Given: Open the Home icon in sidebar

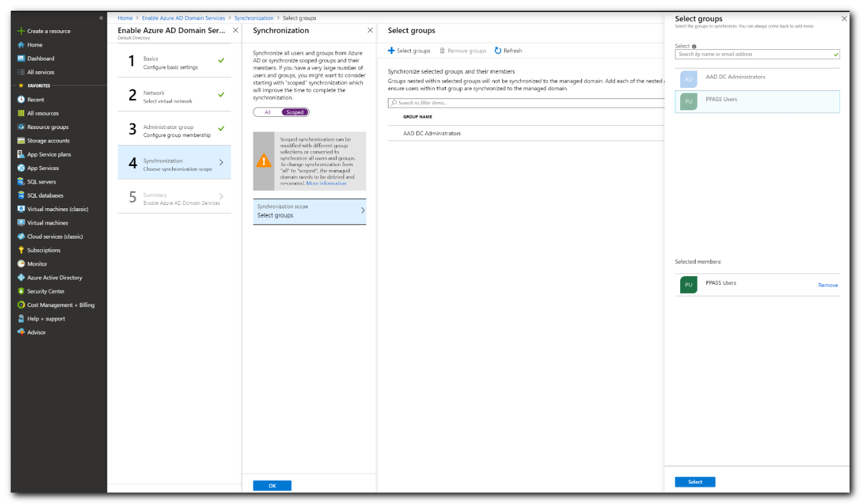Looking at the screenshot, I should 21,45.
